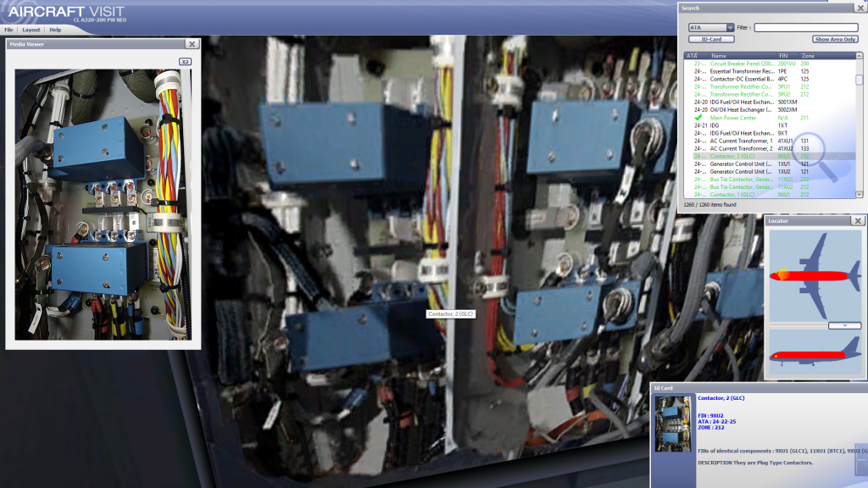868x488 pixels.
Task: Select Transformer Rectifier row 5PU2
Action: [770, 95]
